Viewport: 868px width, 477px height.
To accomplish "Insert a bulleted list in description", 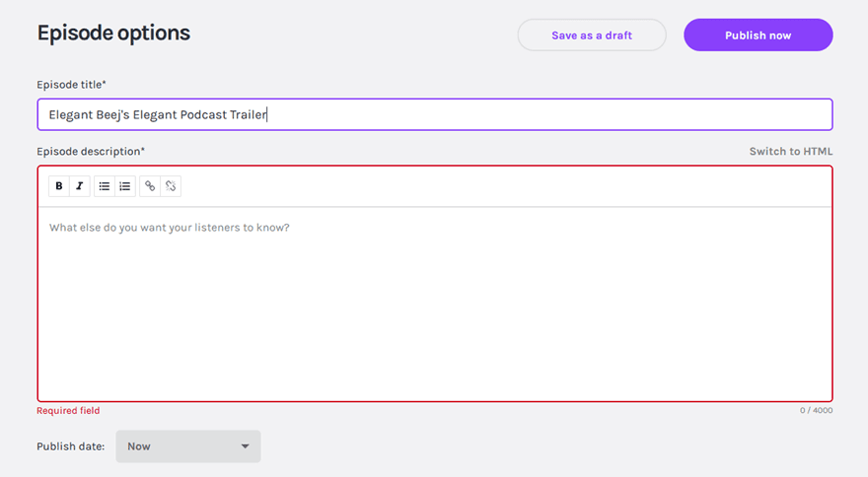I will (x=105, y=186).
